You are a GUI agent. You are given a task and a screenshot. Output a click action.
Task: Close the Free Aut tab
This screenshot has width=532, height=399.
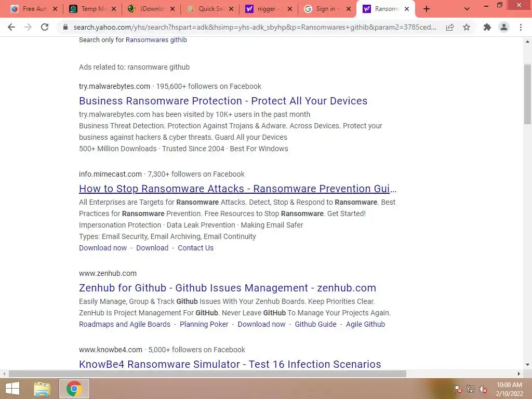click(55, 9)
